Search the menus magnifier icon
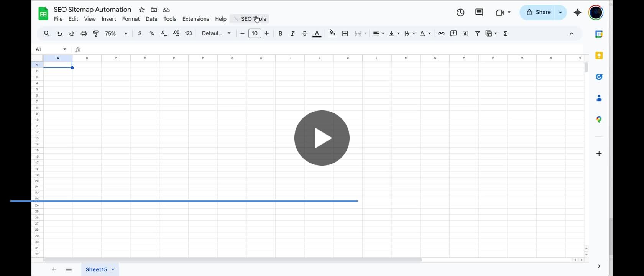Screen dimensions: 644x276 click(x=47, y=33)
